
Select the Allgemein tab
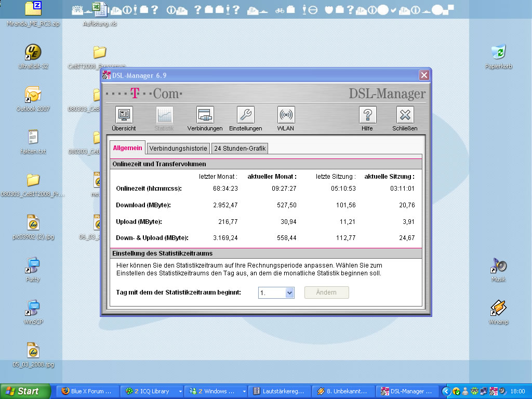pos(127,148)
